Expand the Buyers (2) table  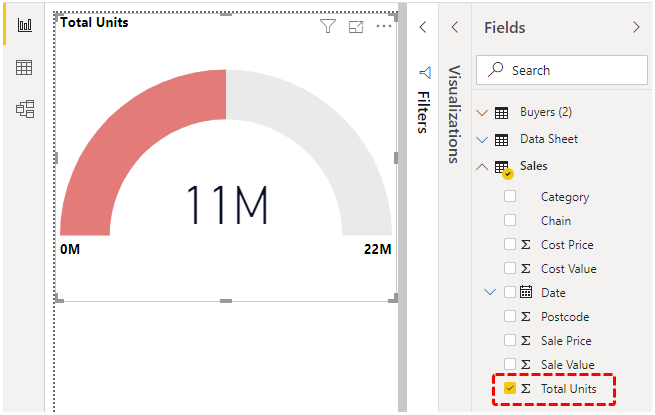point(484,113)
